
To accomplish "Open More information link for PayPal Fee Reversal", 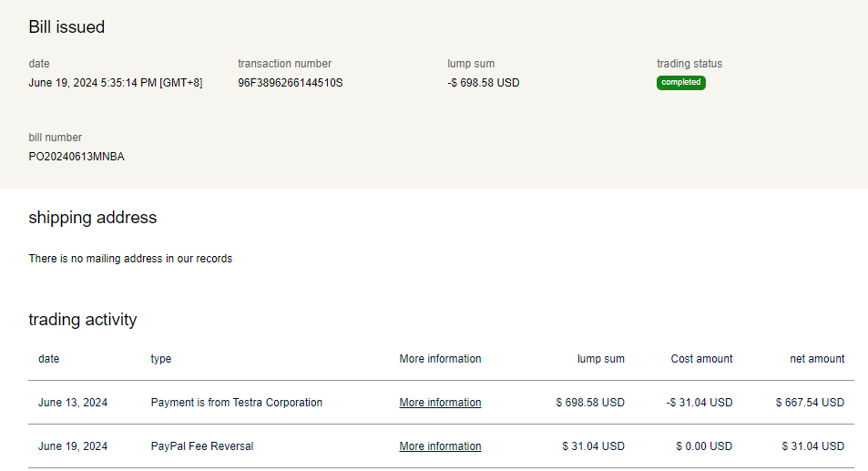I will point(440,446).
